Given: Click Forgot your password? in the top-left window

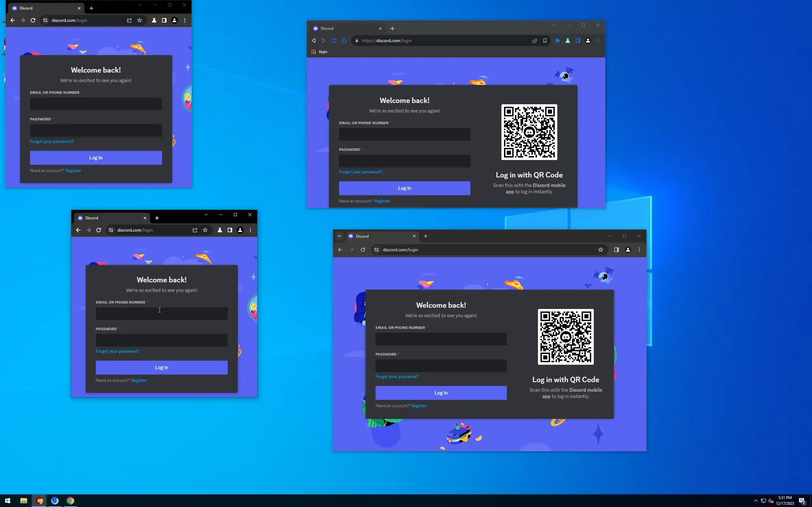Looking at the screenshot, I should point(51,142).
